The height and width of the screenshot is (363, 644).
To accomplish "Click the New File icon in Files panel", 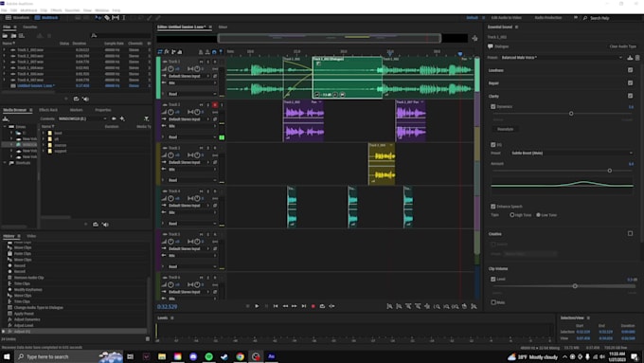I will click(x=22, y=36).
